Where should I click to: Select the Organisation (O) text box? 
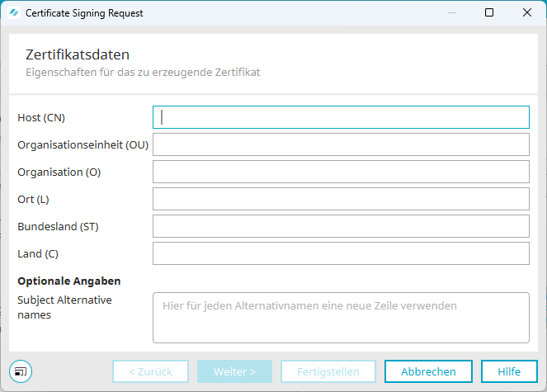tap(341, 172)
